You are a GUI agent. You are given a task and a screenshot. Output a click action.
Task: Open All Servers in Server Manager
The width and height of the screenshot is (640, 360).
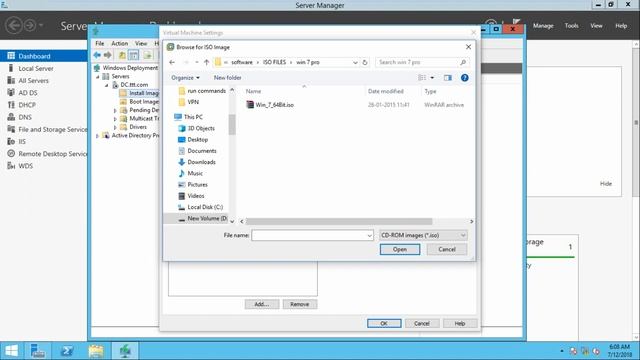pyautogui.click(x=33, y=81)
